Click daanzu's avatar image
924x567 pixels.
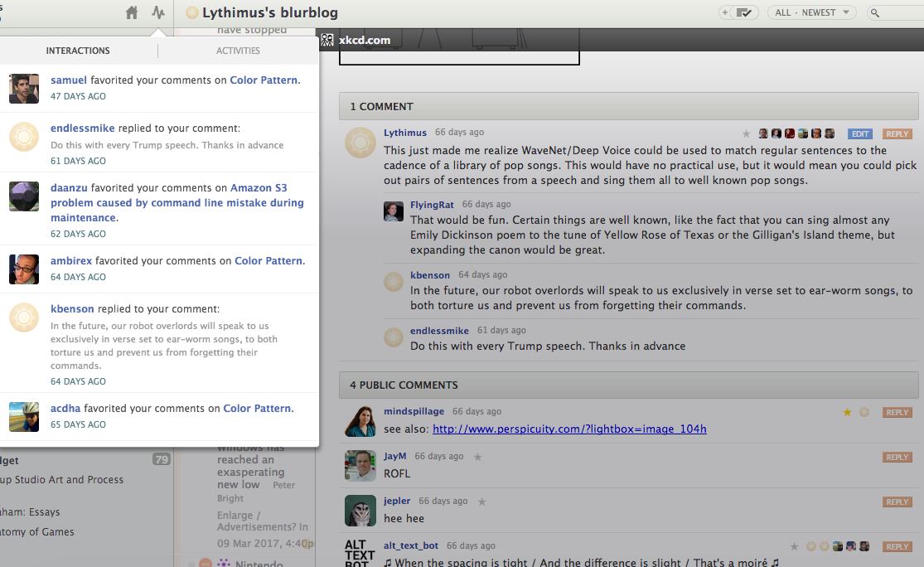click(x=24, y=196)
